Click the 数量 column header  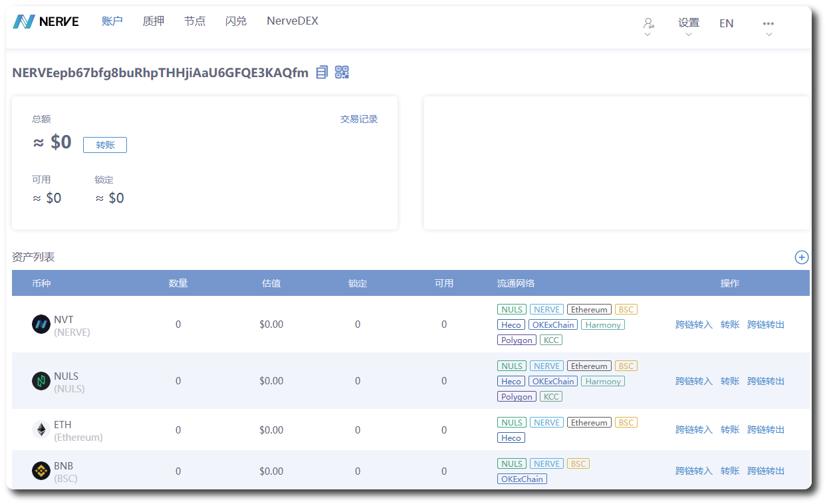point(178,283)
